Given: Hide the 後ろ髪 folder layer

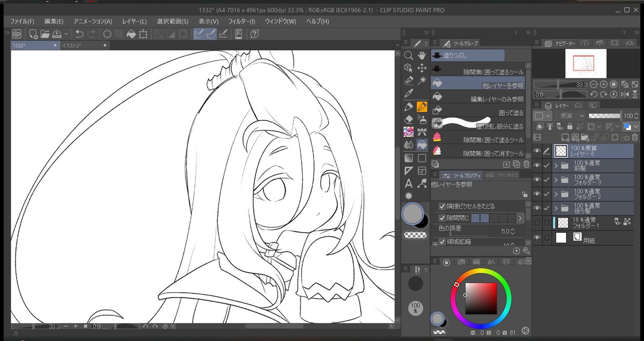Looking at the screenshot, I should [537, 208].
